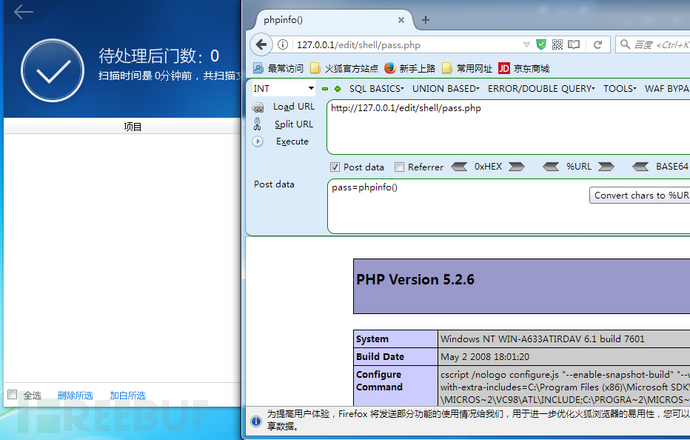Open reader view book icon
690x440 pixels.
click(574, 44)
